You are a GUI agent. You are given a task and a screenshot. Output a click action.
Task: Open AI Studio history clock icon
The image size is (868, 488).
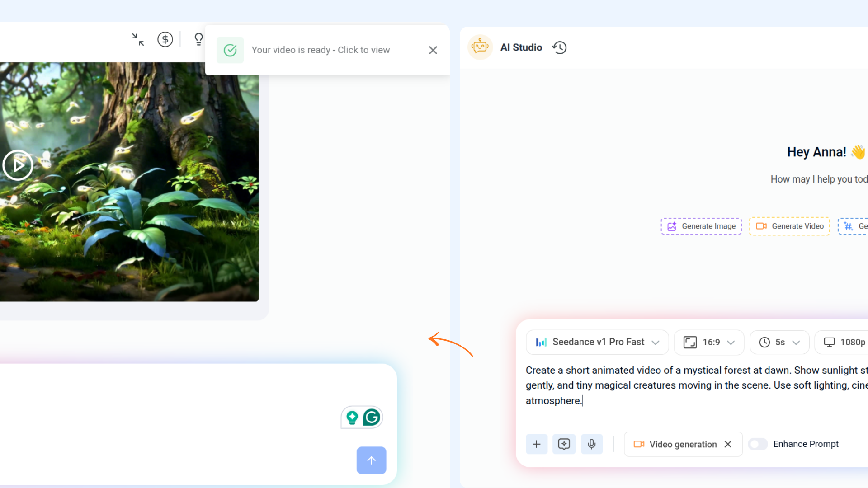(559, 47)
